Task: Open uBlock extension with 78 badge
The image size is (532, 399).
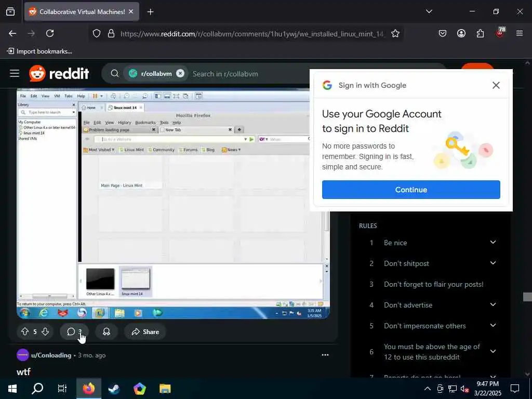Action: (x=500, y=32)
